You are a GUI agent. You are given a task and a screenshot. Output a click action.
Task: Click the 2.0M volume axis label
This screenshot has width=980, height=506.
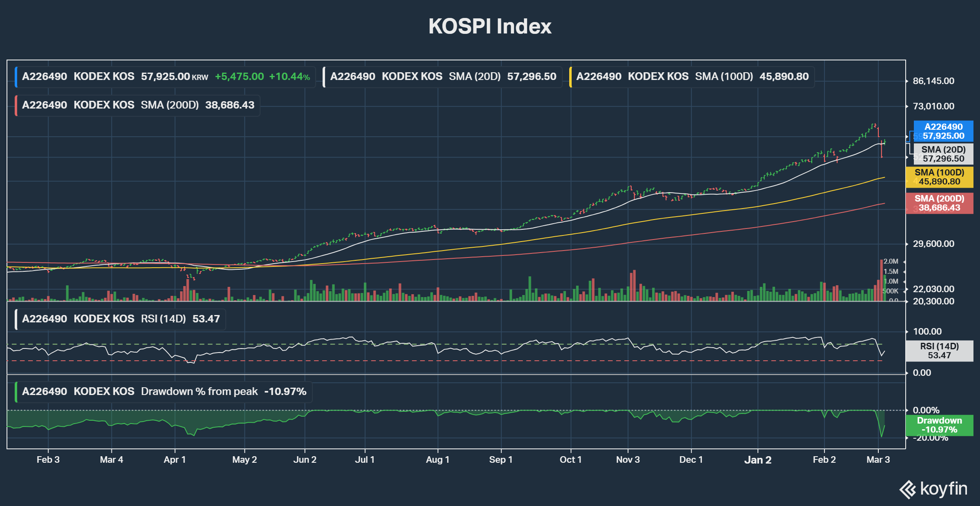pos(891,262)
